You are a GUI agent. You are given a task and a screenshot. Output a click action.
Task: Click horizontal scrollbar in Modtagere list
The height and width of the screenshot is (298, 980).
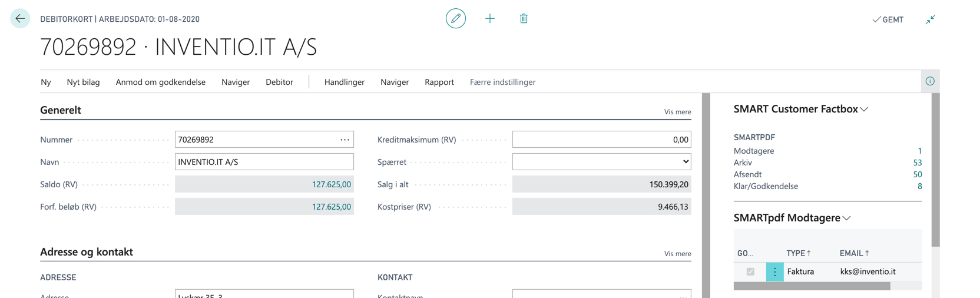tap(812, 286)
